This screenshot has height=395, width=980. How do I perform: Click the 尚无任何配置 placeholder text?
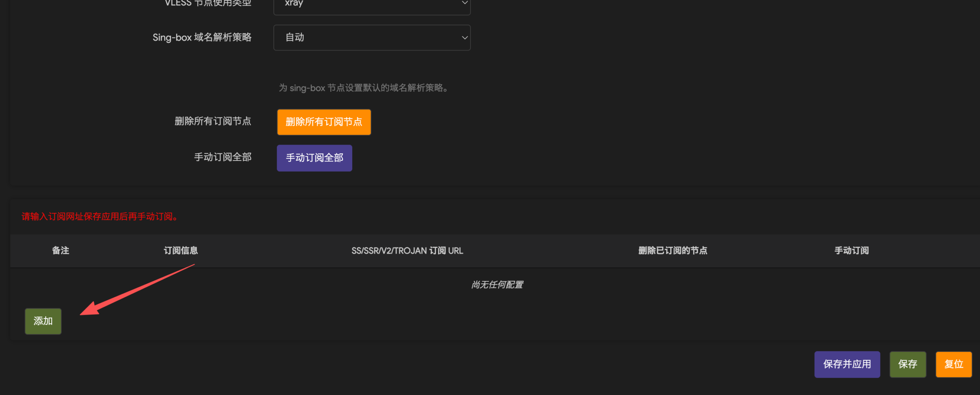click(x=497, y=284)
